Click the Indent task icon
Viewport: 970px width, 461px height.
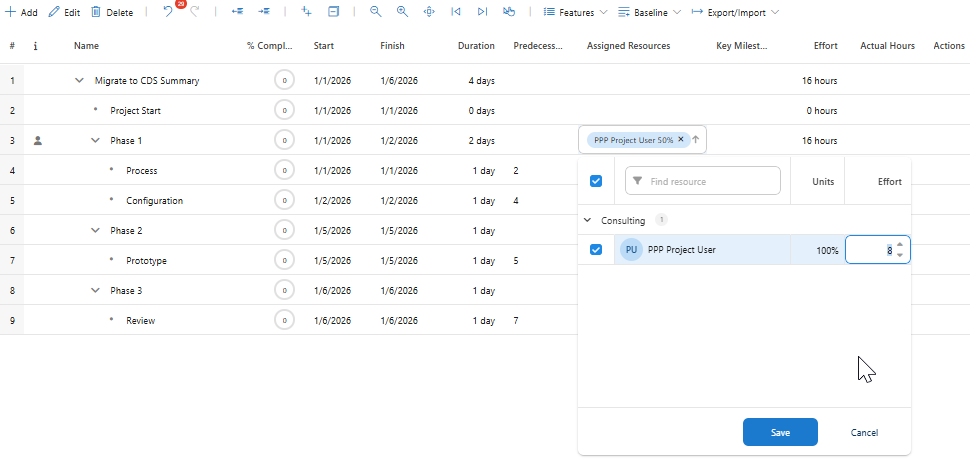pos(263,13)
